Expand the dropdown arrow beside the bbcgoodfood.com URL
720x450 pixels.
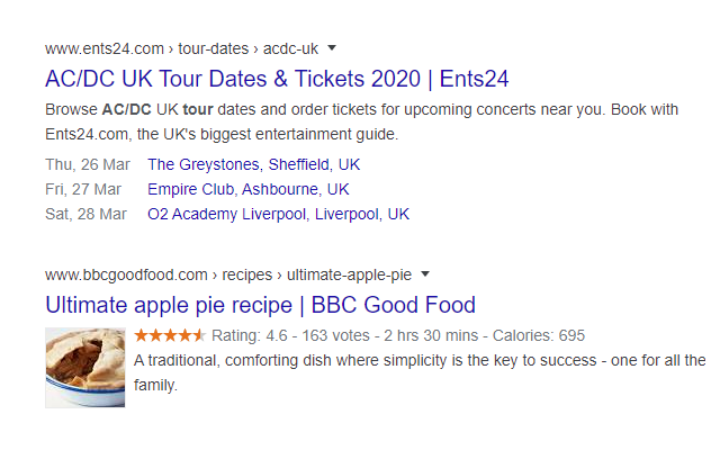point(425,274)
